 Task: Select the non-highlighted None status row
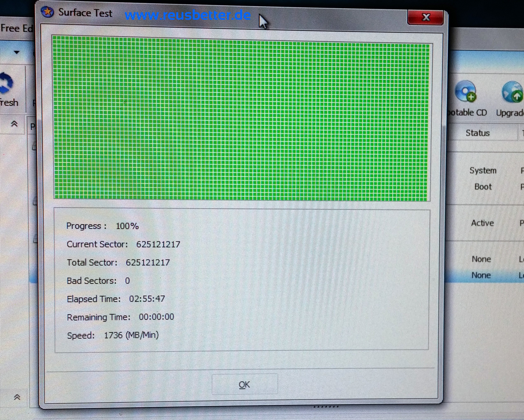pyautogui.click(x=481, y=259)
